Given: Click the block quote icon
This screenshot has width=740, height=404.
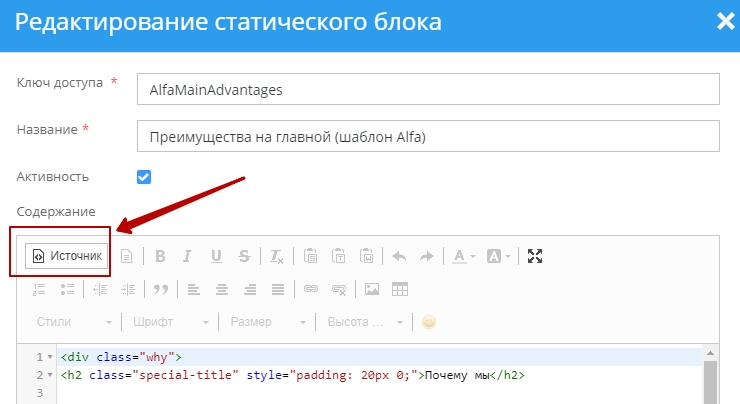Looking at the screenshot, I should click(159, 289).
